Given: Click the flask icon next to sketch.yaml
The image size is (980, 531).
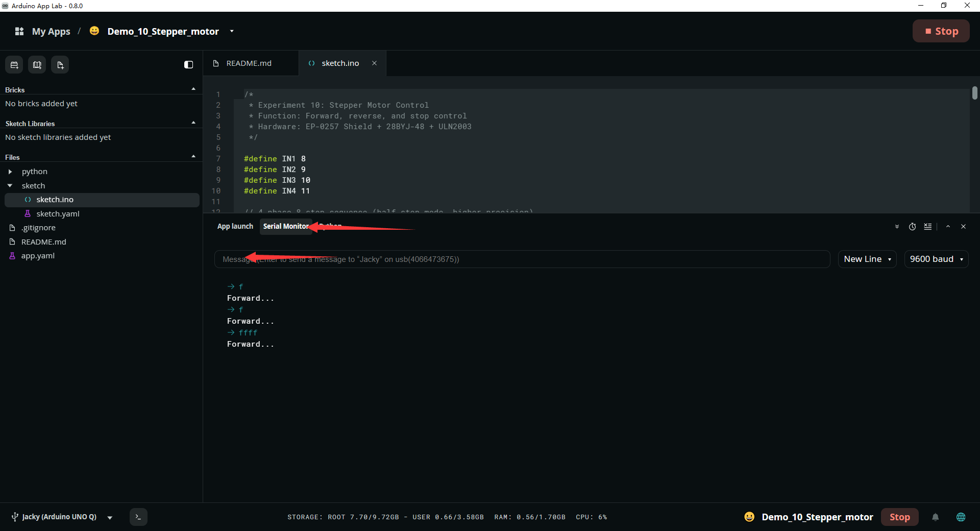Looking at the screenshot, I should pyautogui.click(x=28, y=214).
